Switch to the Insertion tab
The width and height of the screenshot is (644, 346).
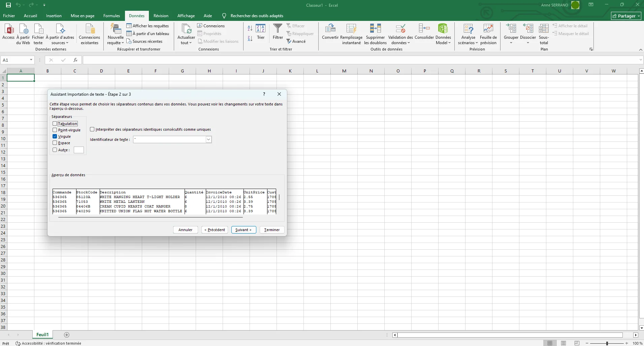pos(54,16)
